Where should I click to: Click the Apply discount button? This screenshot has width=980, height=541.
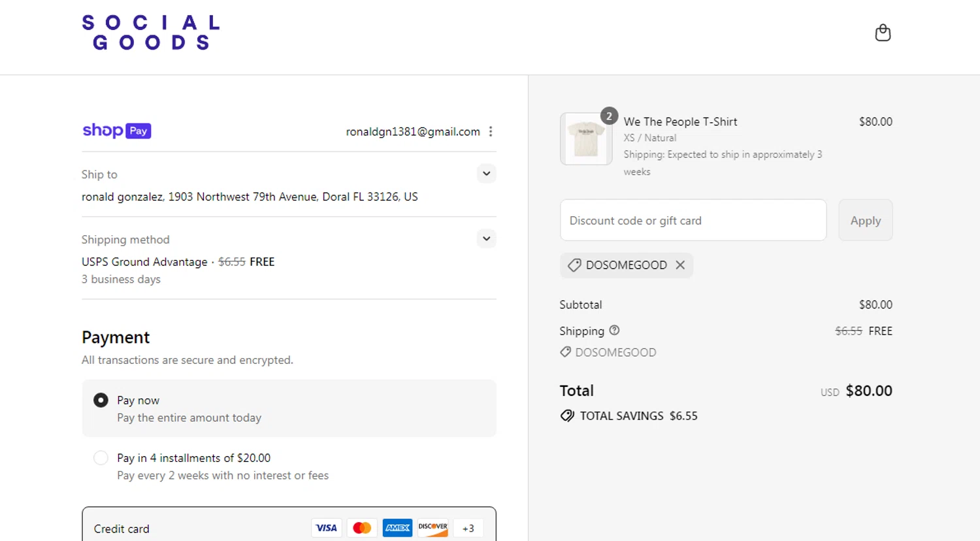point(866,220)
